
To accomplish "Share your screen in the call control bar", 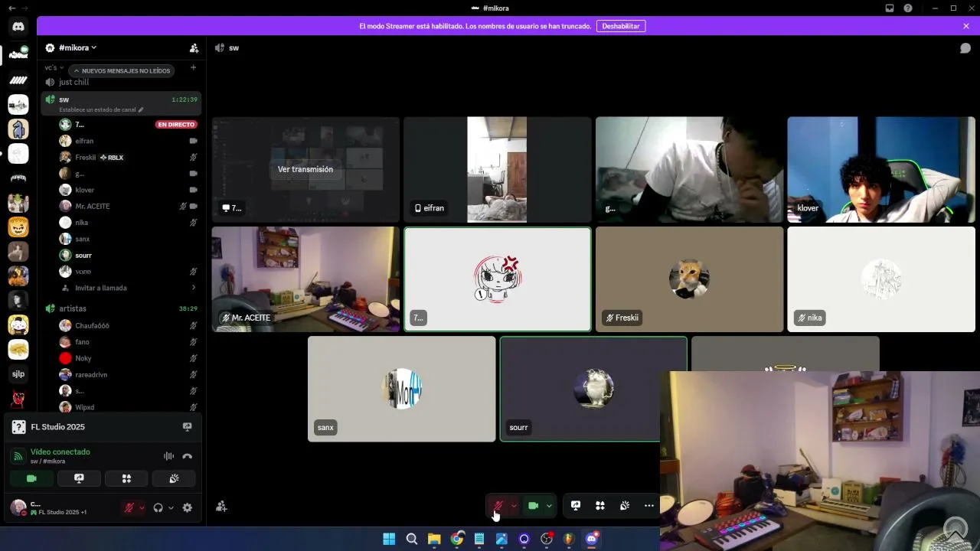I will click(x=576, y=505).
